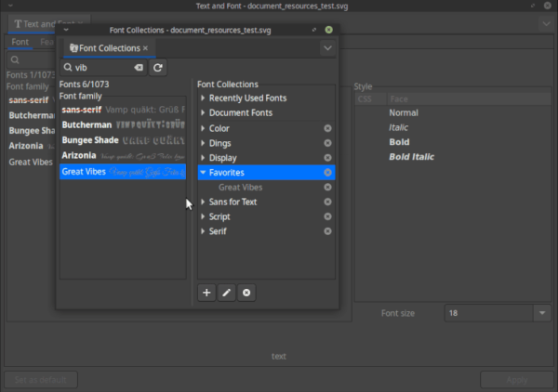Click the font search input field
558x392 pixels.
(100, 68)
